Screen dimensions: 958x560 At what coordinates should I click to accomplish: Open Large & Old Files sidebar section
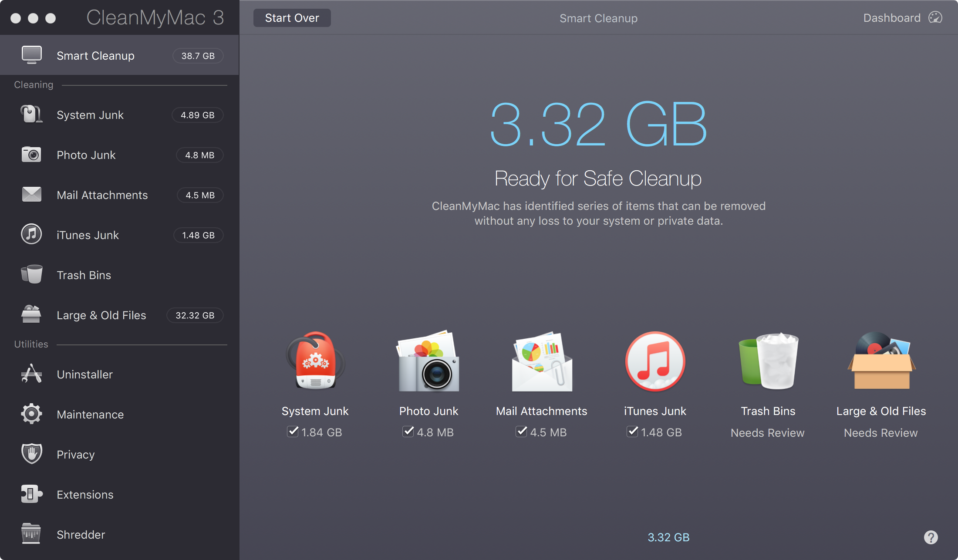coord(101,315)
